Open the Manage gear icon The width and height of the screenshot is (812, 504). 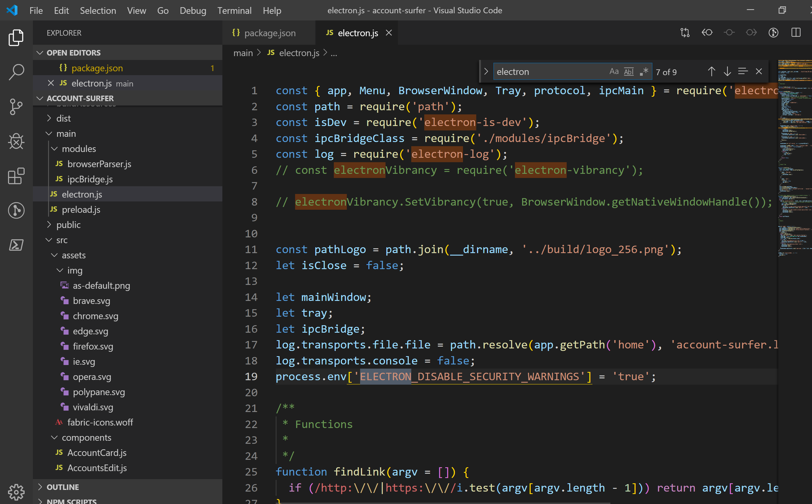(x=16, y=492)
